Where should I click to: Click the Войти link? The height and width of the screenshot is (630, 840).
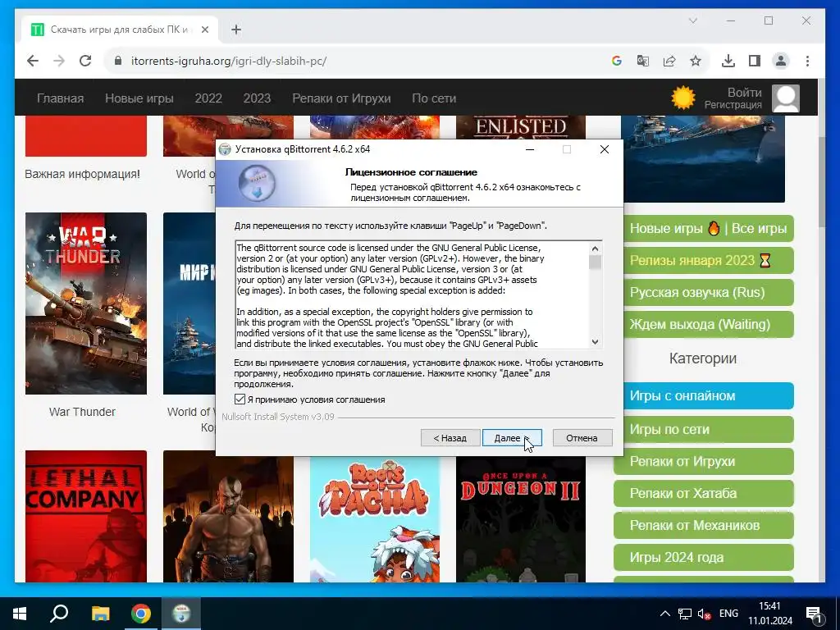coord(744,92)
